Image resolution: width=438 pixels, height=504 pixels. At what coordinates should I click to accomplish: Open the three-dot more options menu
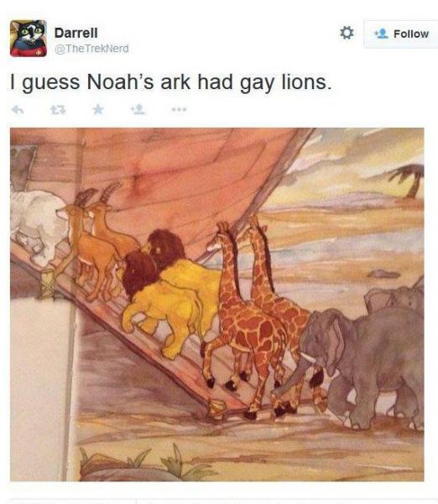coord(179,109)
